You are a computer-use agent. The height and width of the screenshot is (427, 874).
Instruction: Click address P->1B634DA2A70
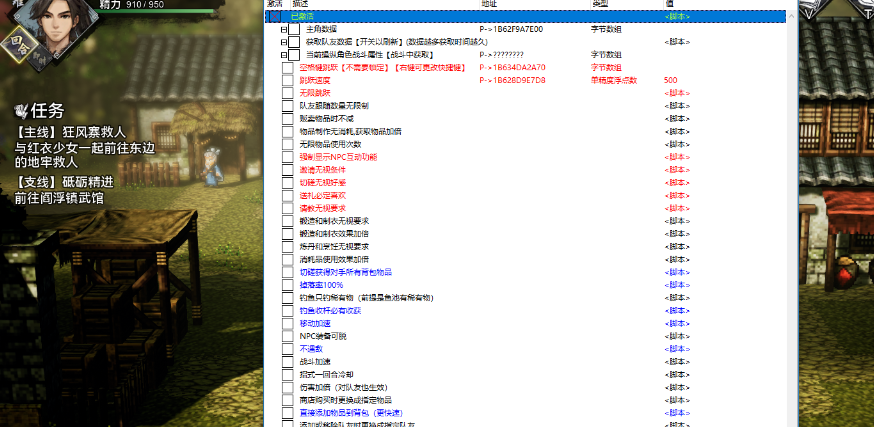coord(512,68)
